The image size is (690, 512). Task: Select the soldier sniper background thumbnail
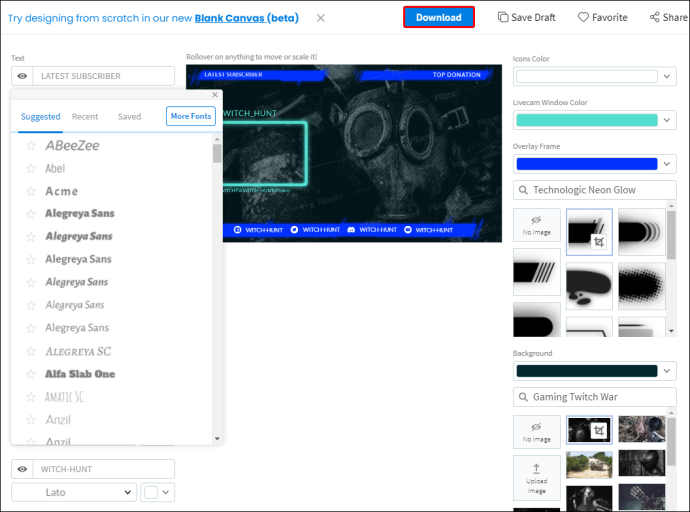(x=642, y=429)
